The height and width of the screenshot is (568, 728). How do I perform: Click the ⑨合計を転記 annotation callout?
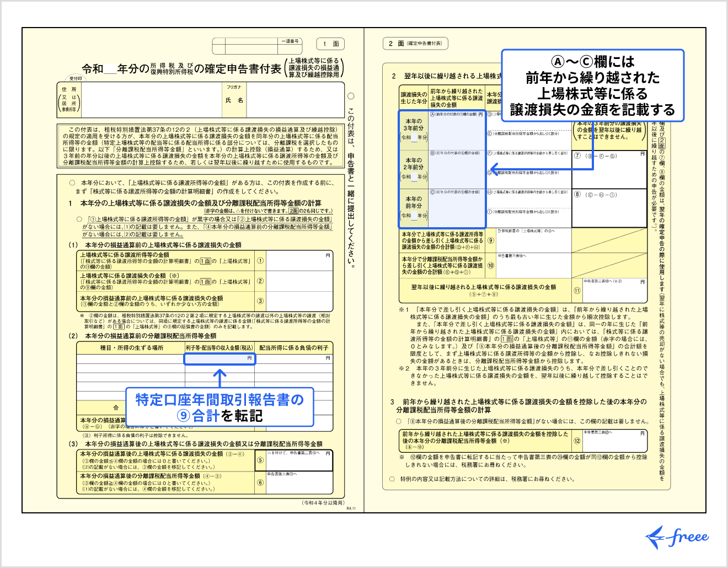click(x=220, y=408)
